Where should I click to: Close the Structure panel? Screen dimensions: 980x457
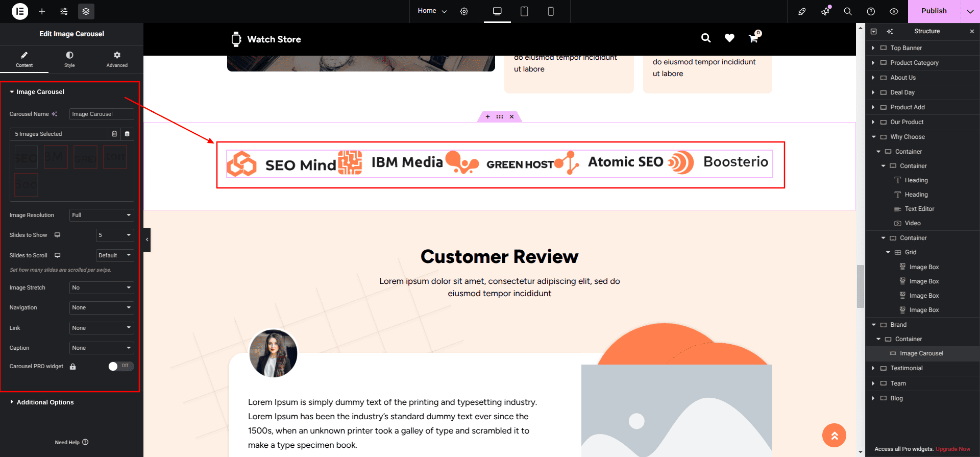click(972, 31)
